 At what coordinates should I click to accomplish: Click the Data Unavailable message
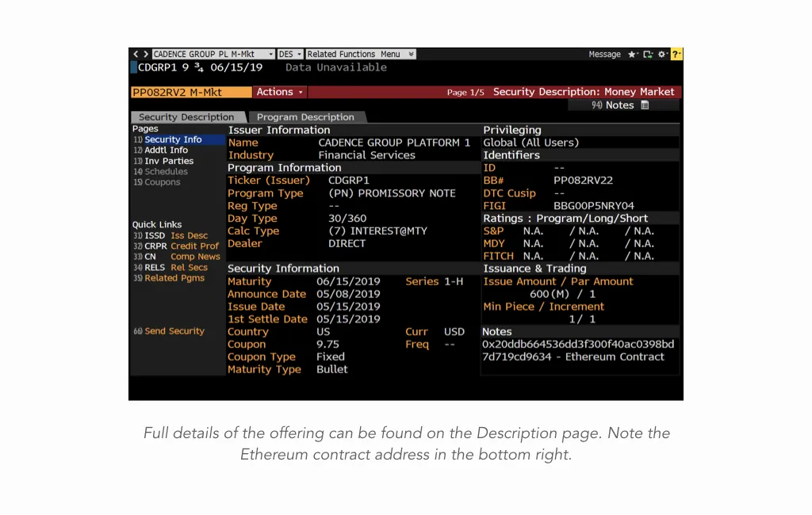click(x=336, y=67)
